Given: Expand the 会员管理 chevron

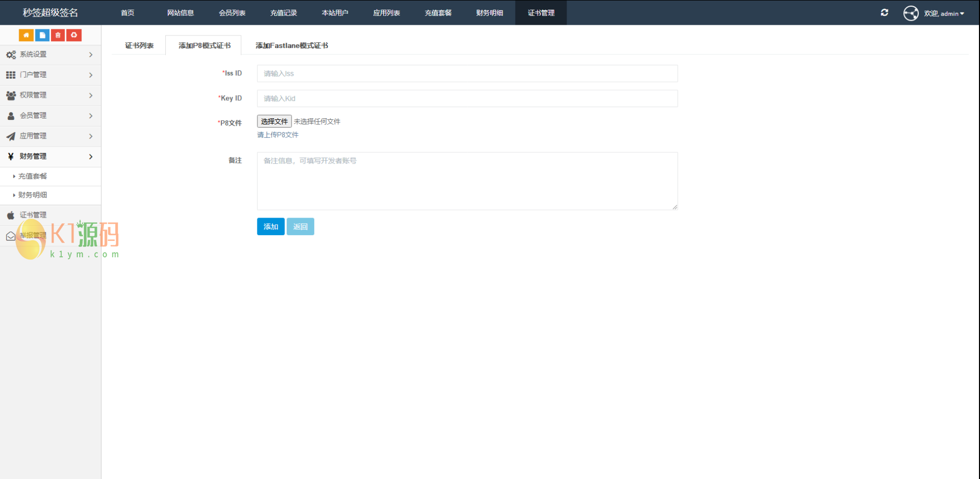Looking at the screenshot, I should pyautogui.click(x=91, y=116).
